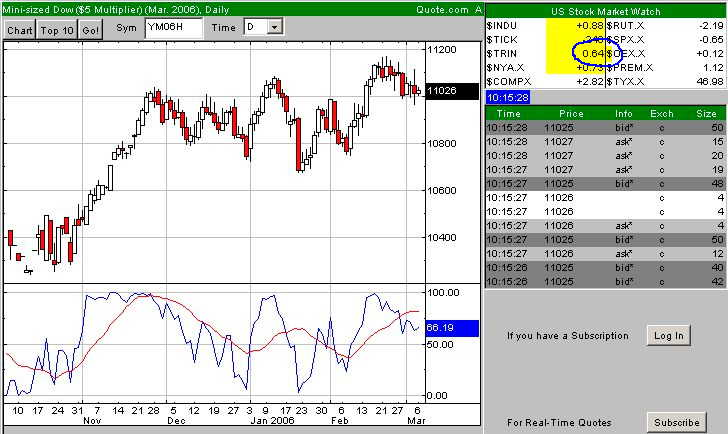728x434 pixels.
Task: Click the Exch column header
Action: 662,114
